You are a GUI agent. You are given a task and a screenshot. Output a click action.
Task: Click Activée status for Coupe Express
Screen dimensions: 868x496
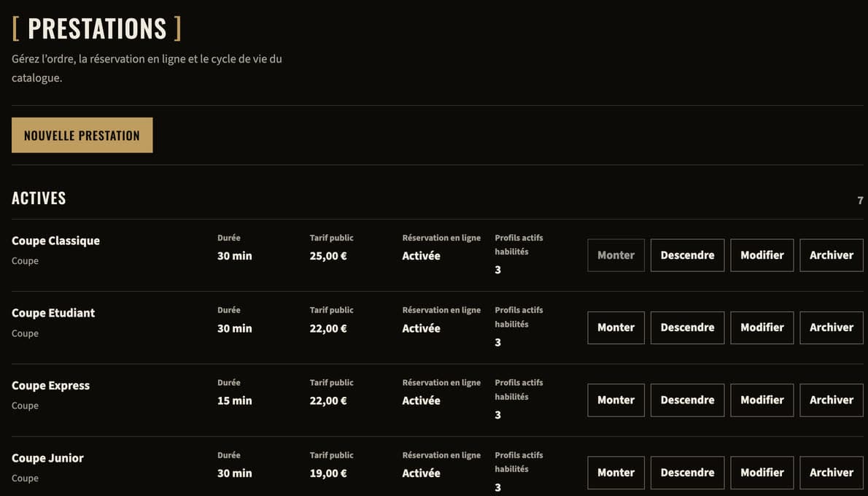point(422,400)
